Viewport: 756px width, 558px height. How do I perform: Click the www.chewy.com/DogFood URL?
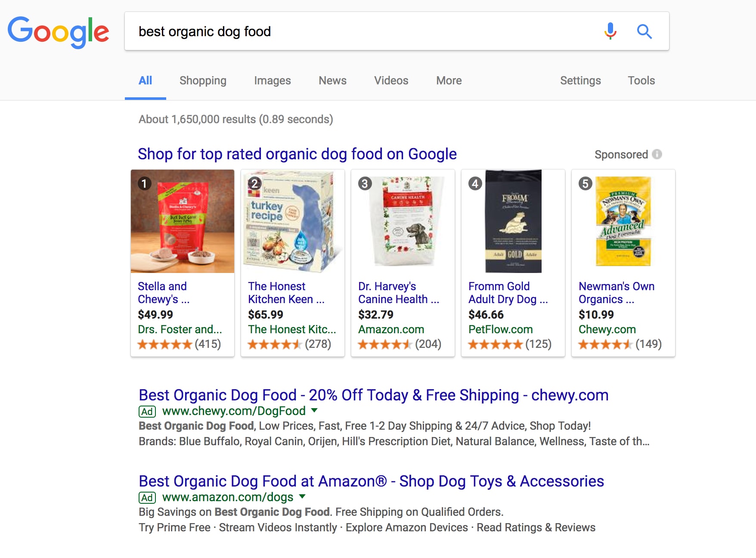coord(234,411)
